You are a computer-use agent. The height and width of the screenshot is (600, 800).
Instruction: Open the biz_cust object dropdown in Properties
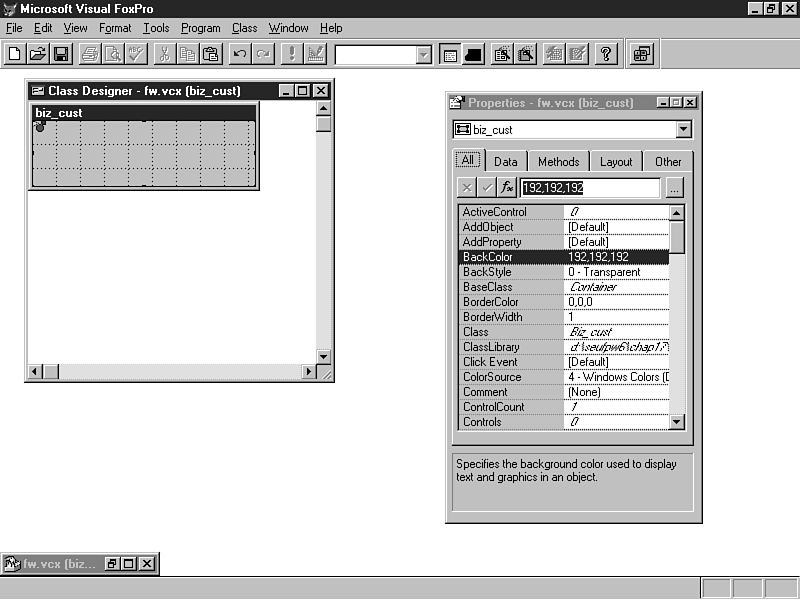[683, 129]
